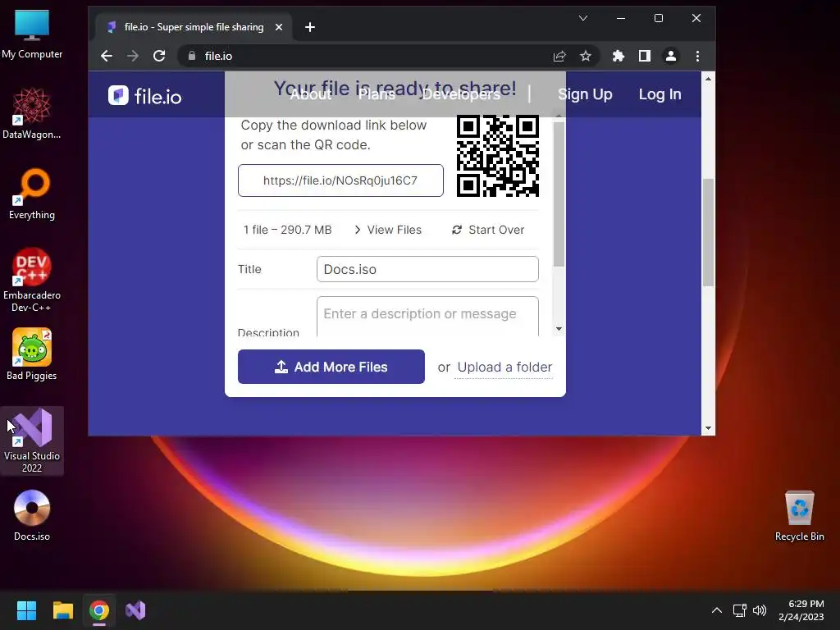This screenshot has width=840, height=630.
Task: Open About page link
Action: pos(311,94)
